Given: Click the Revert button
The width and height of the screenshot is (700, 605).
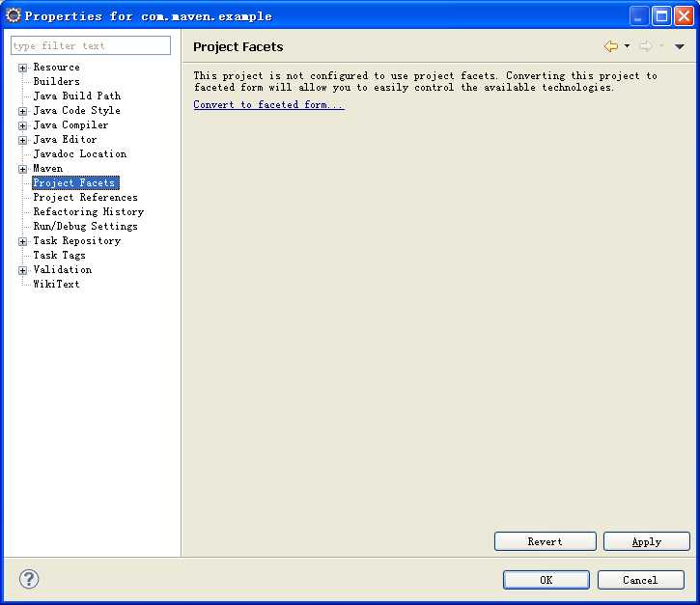Looking at the screenshot, I should tap(546, 541).
